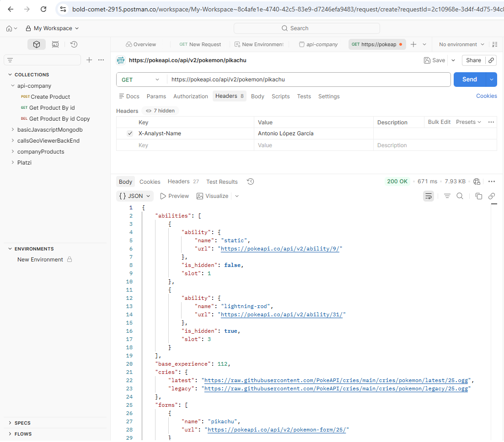
Task: Open Visualize options chevron
Action: tap(237, 196)
